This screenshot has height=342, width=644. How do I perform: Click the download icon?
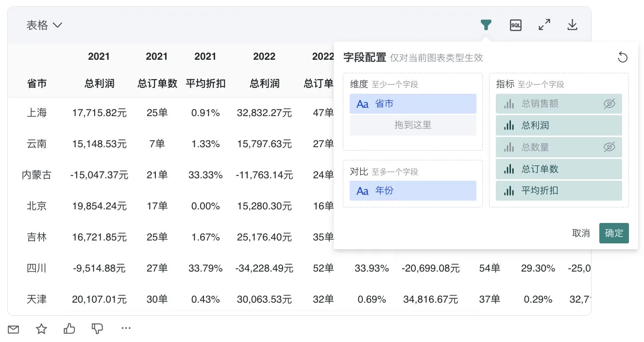(x=573, y=25)
